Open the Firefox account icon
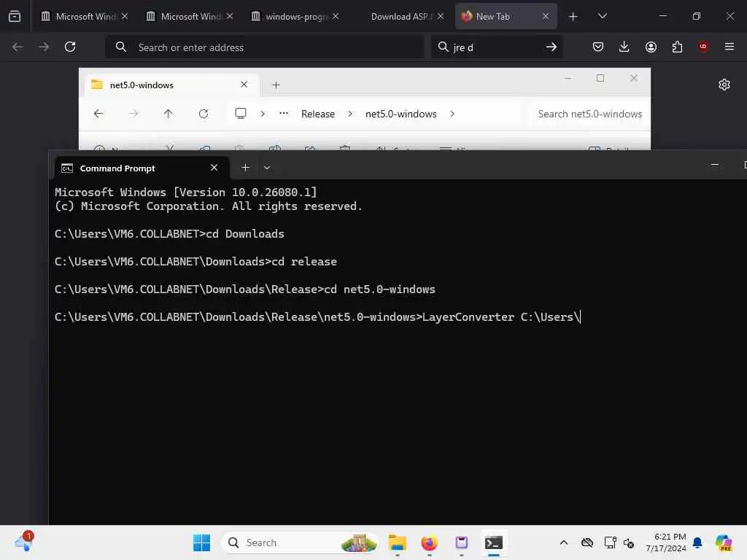Image resolution: width=747 pixels, height=560 pixels. [x=651, y=47]
